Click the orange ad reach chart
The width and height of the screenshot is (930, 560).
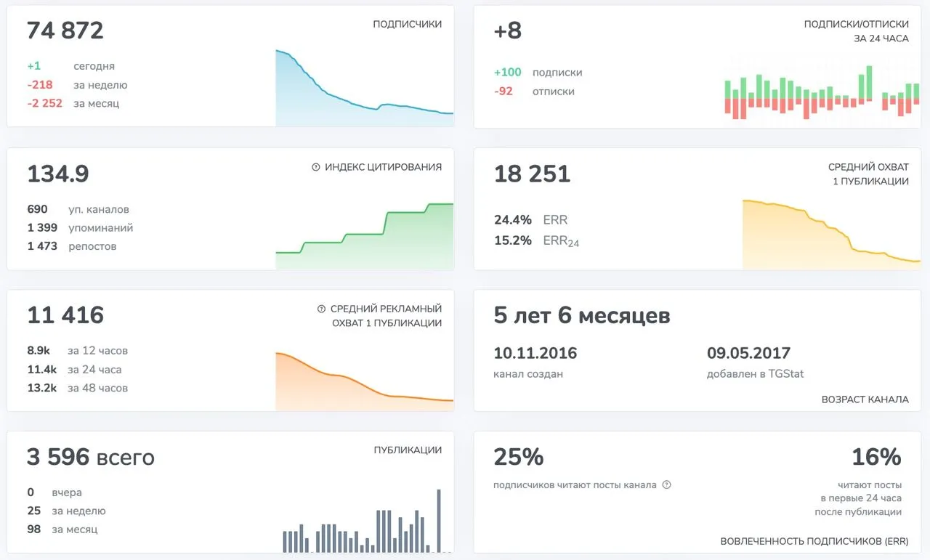(365, 381)
